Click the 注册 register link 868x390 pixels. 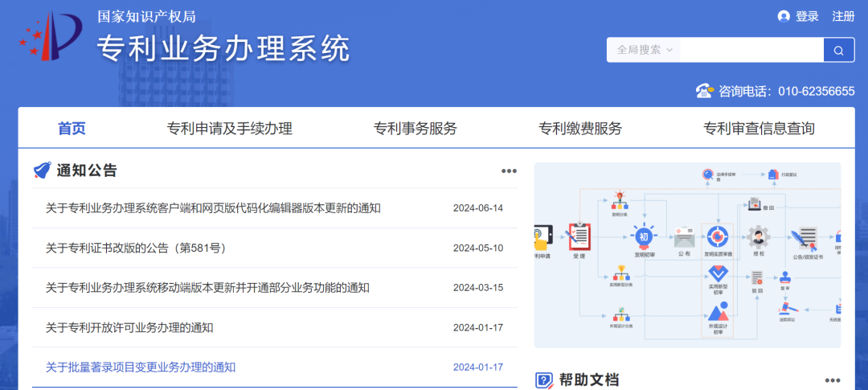click(843, 17)
